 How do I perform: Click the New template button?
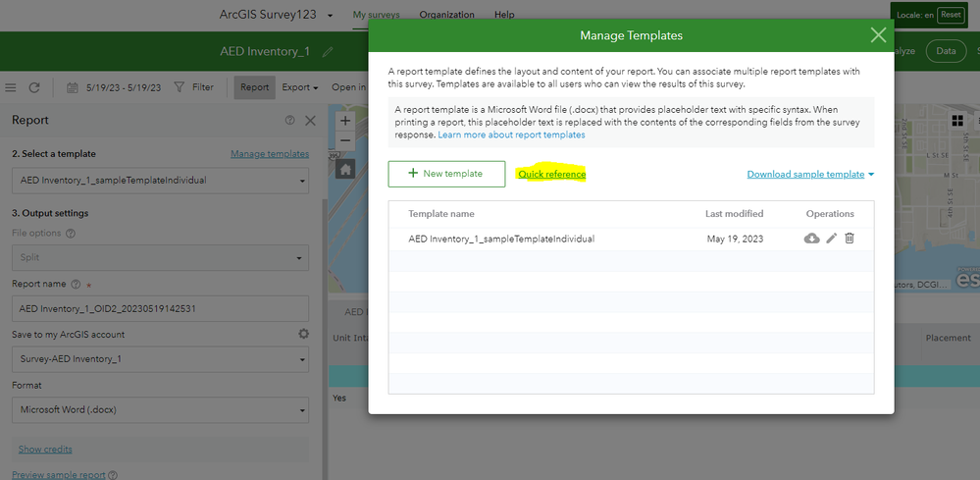(446, 174)
